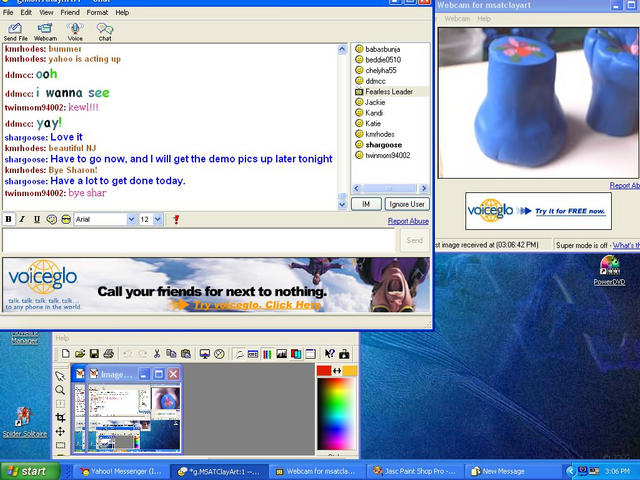The image size is (640, 480).
Task: Click the sunglasses audibles icon
Action: [66, 219]
